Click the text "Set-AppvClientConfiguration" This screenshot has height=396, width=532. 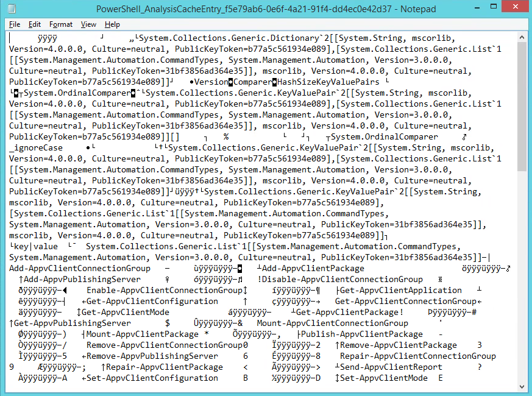point(152,378)
